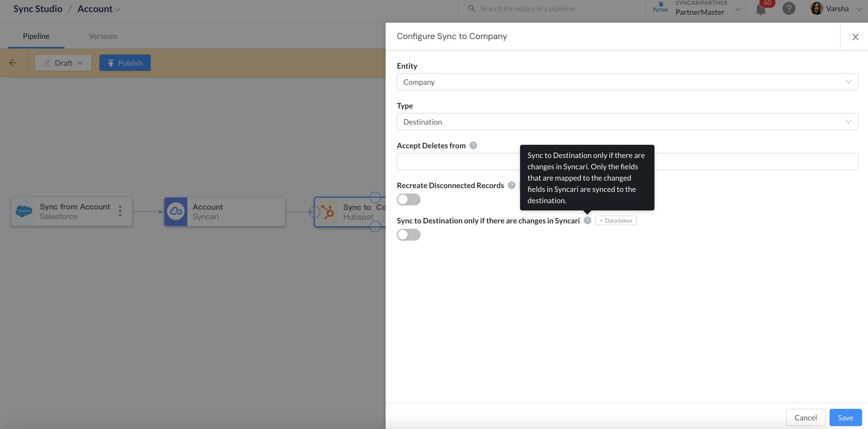The width and height of the screenshot is (868, 429).
Task: Click the top connector circle on Hubspot node
Action: click(x=375, y=197)
